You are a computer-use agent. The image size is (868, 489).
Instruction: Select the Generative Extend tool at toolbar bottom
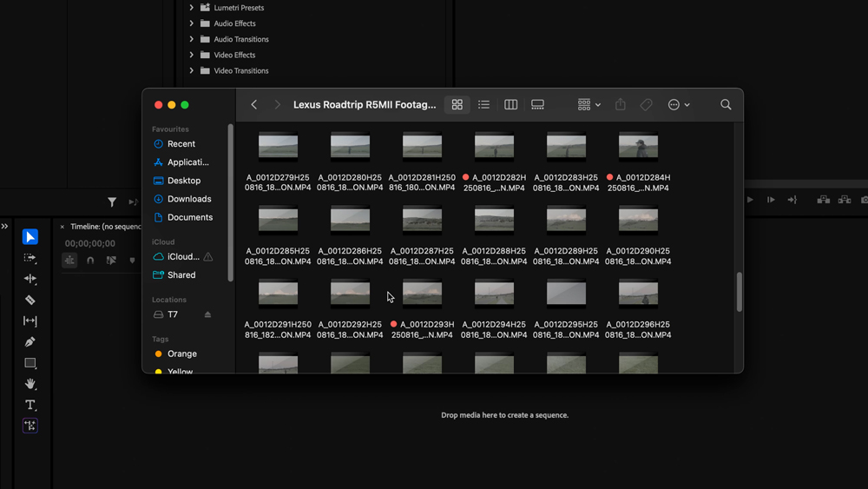pyautogui.click(x=30, y=426)
